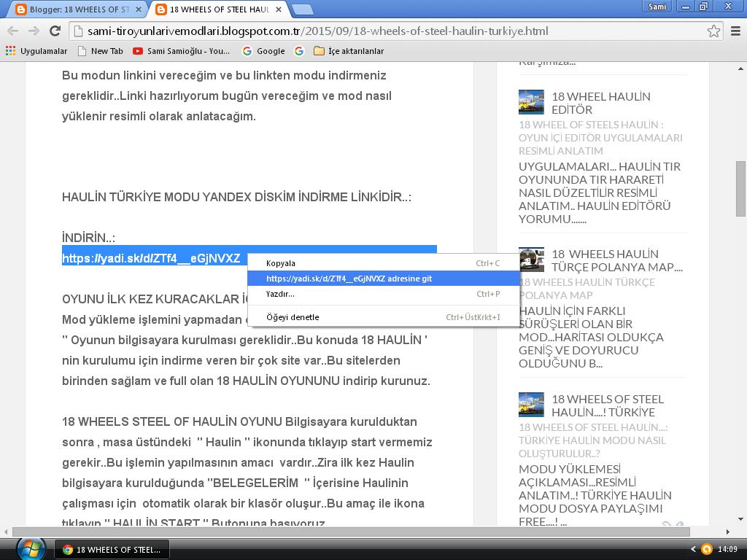Click the vertical scrollbar thumb
Image resolution: width=747 pixels, height=560 pixels.
tap(740, 189)
